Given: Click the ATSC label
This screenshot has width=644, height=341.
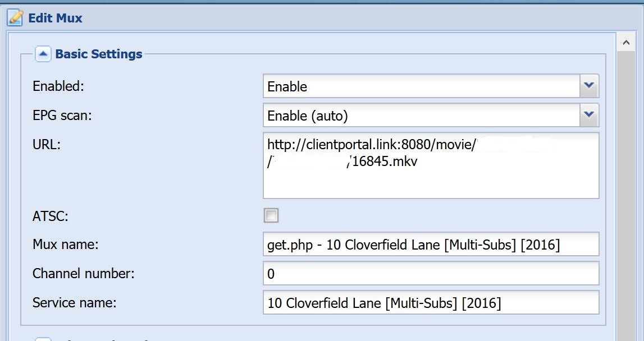Looking at the screenshot, I should tap(50, 216).
